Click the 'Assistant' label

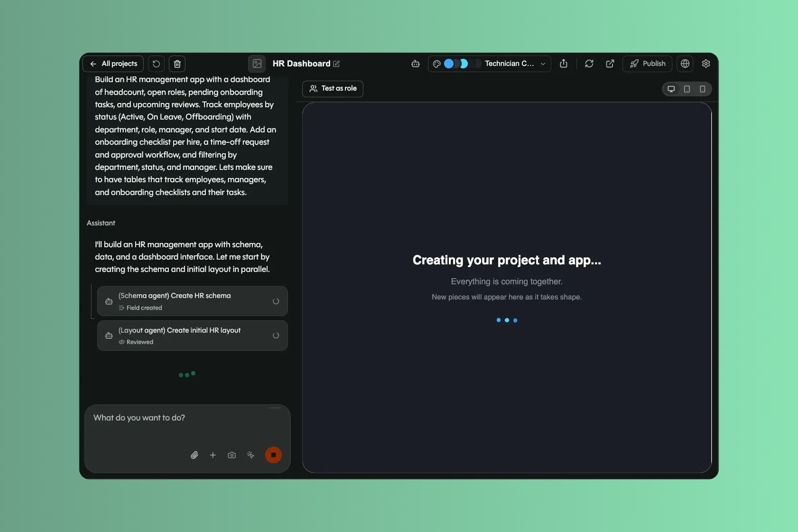(101, 223)
